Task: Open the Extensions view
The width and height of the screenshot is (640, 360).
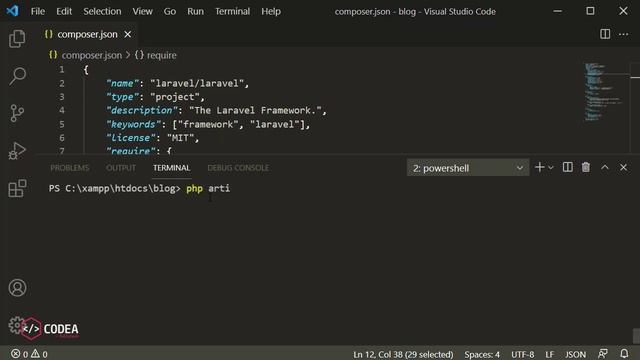Action: tap(17, 188)
